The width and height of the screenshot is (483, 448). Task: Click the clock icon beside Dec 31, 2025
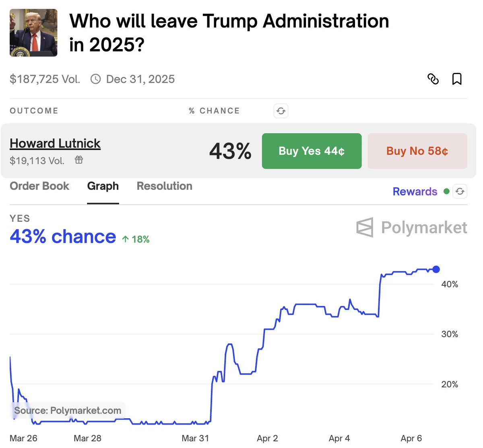[95, 79]
